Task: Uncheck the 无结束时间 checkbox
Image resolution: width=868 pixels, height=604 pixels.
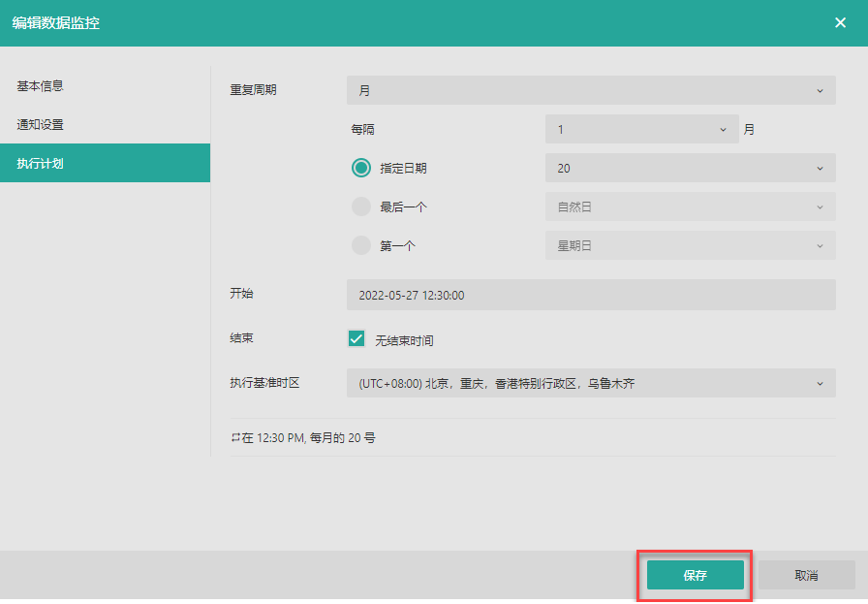Action: tap(356, 338)
